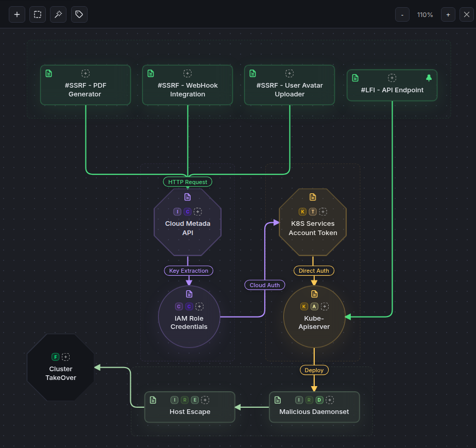The width and height of the screenshot is (476, 448).
Task: Select the Kube-Apiserver node title
Action: click(x=314, y=323)
